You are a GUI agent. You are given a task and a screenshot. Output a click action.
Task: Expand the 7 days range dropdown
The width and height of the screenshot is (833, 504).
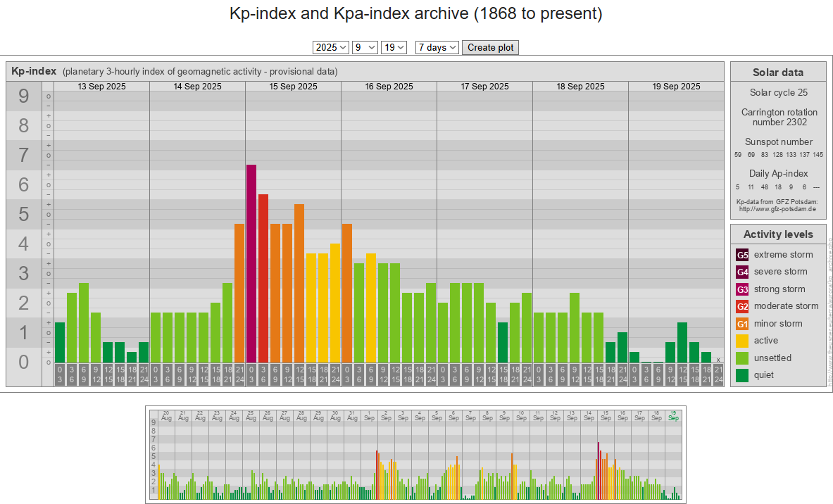(437, 47)
